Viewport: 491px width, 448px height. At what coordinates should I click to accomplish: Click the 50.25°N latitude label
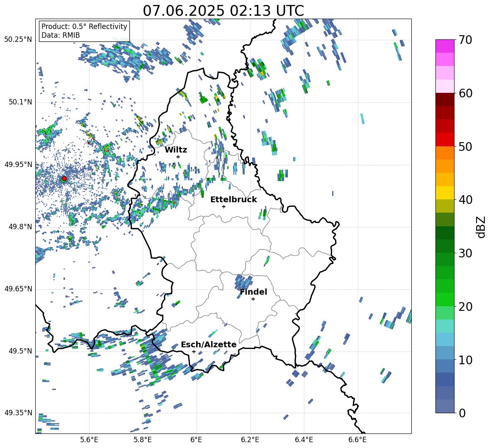tap(18, 40)
